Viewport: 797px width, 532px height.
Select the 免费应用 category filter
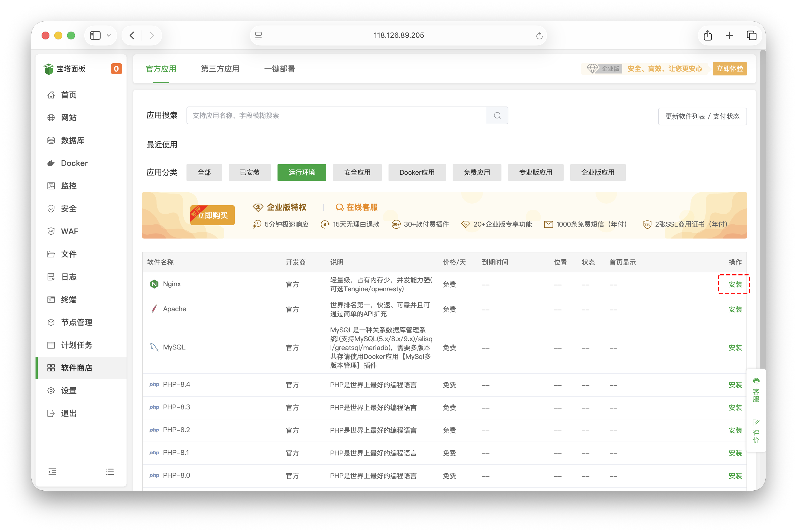click(x=476, y=172)
